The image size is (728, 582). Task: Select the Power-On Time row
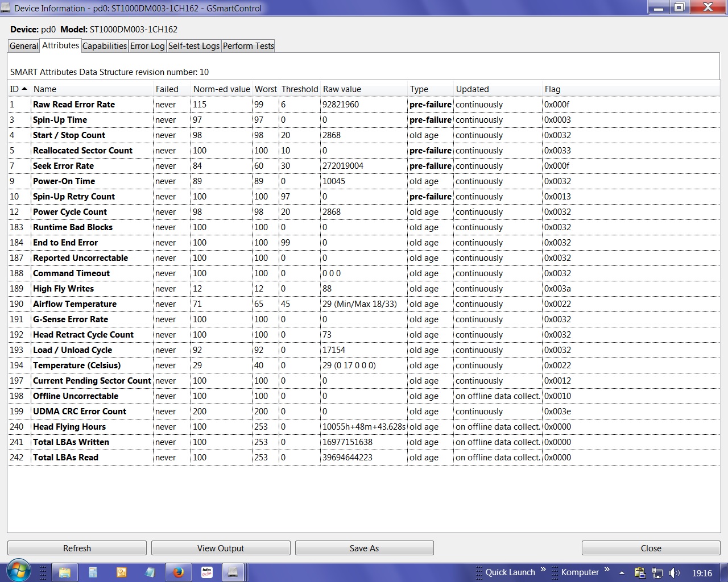click(x=364, y=181)
